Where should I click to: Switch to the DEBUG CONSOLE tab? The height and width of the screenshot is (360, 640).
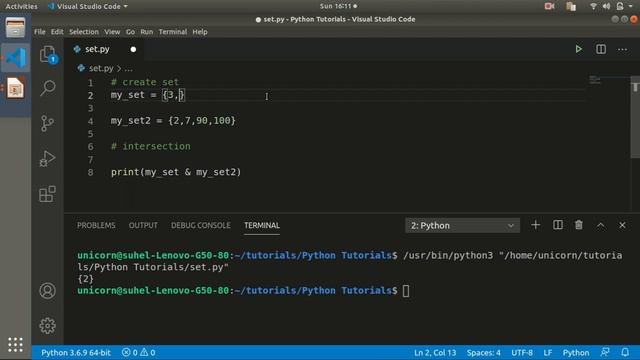pyautogui.click(x=200, y=225)
